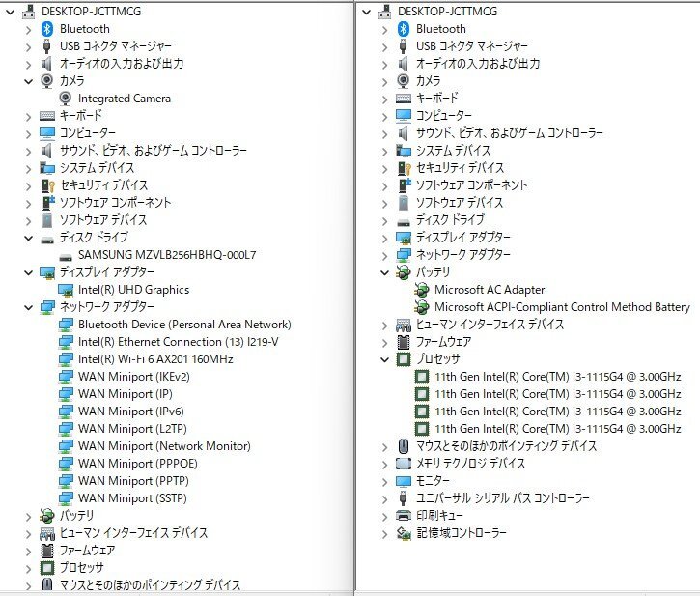Click the Bluetooth icon in the left pane
The image size is (700, 596).
[47, 29]
